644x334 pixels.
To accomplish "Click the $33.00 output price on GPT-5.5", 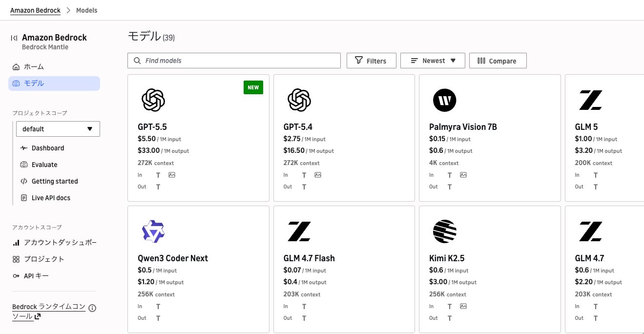I will click(x=149, y=151).
